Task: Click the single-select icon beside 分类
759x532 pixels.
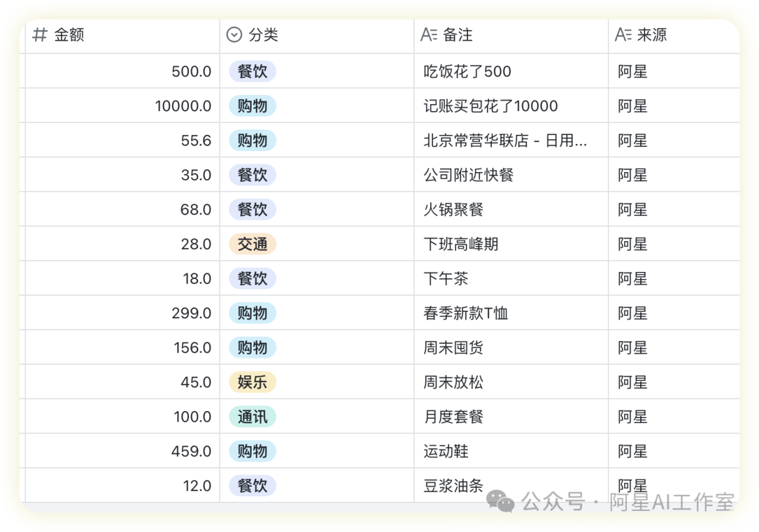Action: tap(234, 35)
